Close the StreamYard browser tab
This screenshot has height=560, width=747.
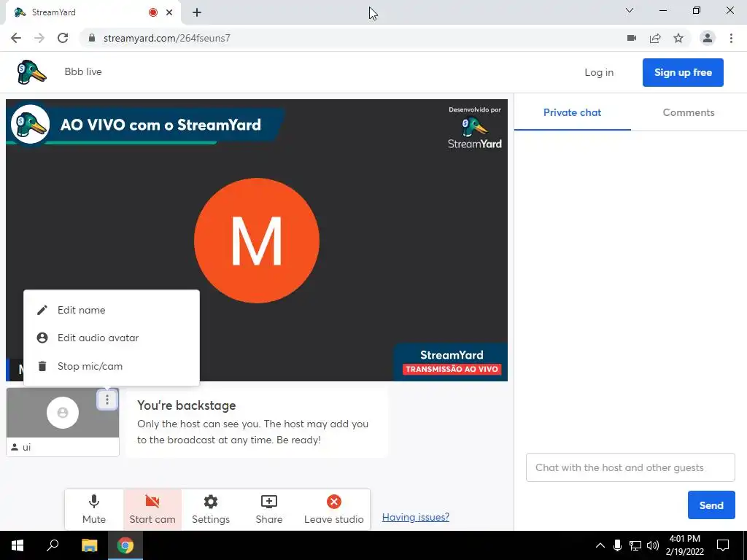(x=169, y=12)
